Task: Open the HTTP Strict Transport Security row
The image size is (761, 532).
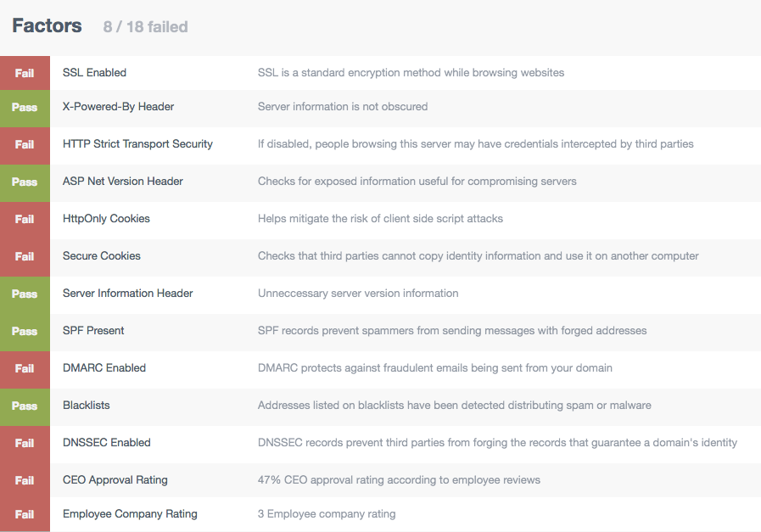Action: pos(380,144)
